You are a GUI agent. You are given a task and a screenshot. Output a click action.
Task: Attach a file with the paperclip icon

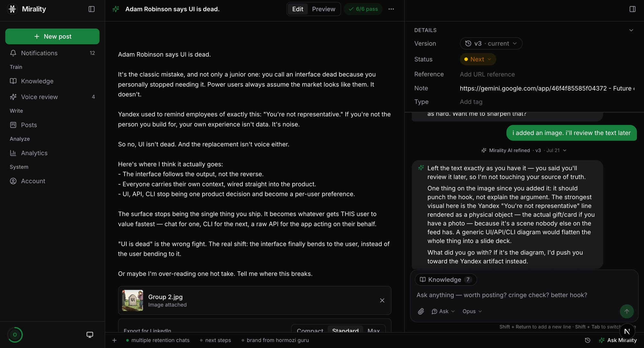pyautogui.click(x=421, y=311)
